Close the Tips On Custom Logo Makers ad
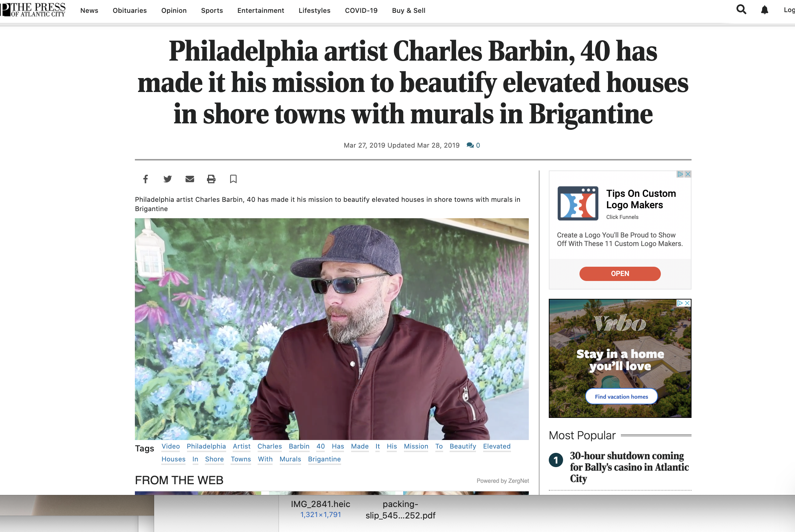 tap(688, 174)
